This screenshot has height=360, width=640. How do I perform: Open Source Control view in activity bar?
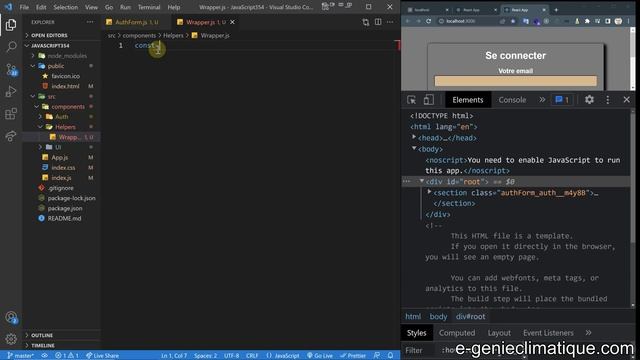click(x=11, y=69)
